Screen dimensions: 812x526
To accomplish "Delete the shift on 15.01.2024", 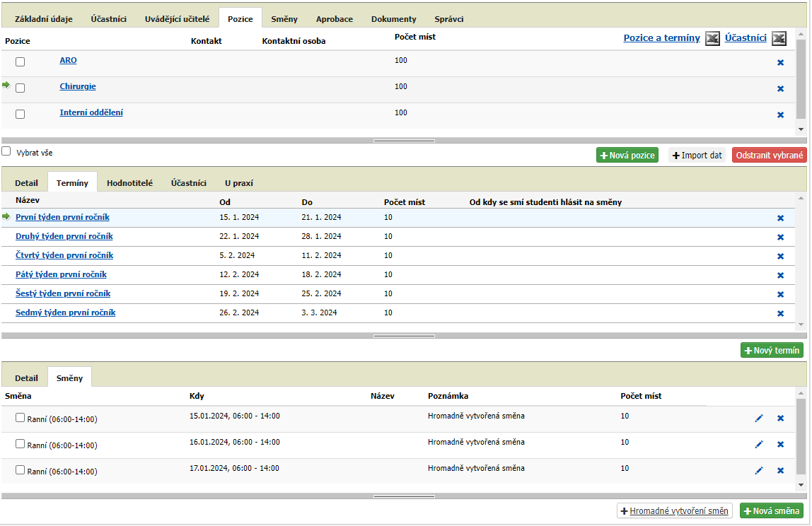I will click(780, 419).
